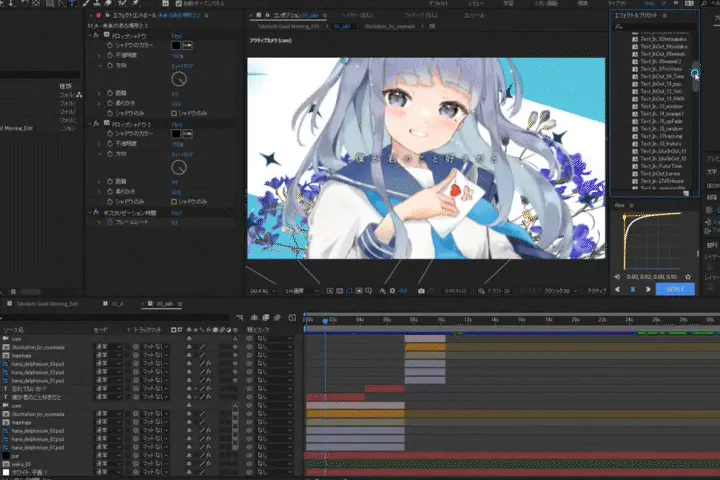720x480 pixels.
Task: Select the 忘れてないか？ text layer
Action: click(x=29, y=389)
